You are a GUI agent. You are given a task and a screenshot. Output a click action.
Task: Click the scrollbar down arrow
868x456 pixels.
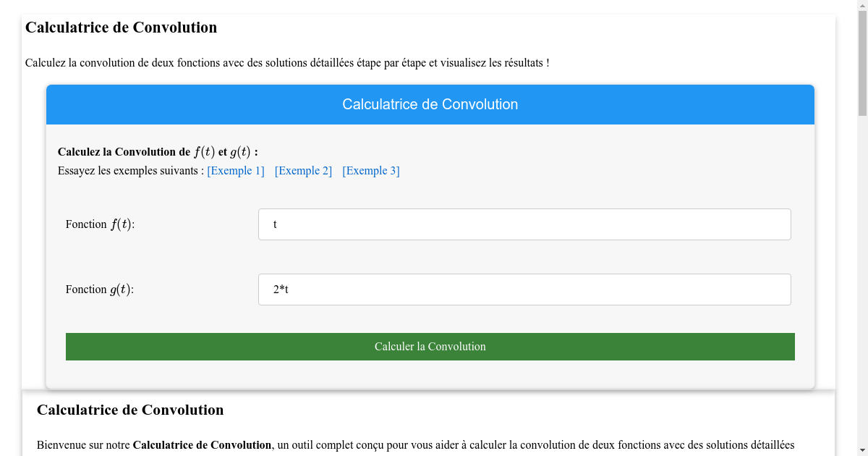click(862, 450)
